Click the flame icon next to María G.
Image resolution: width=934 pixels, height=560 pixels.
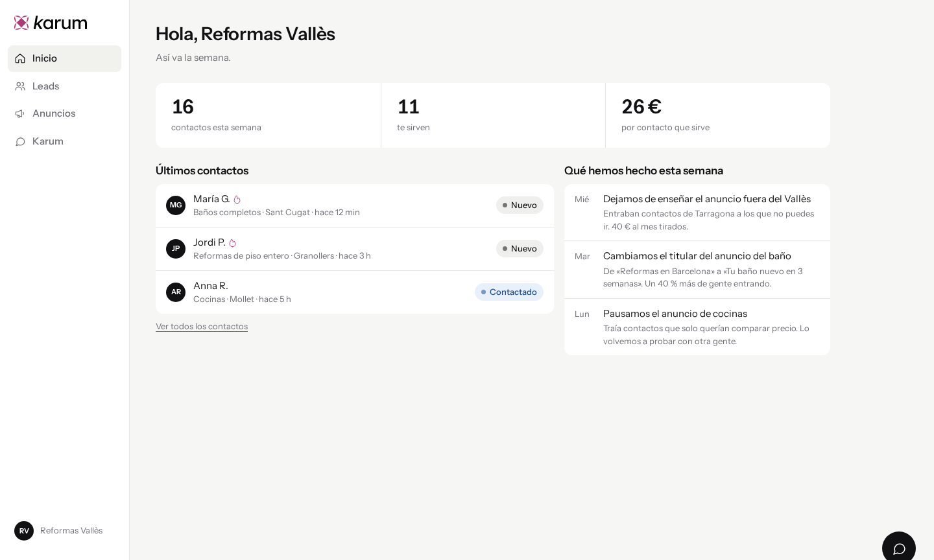tap(237, 200)
